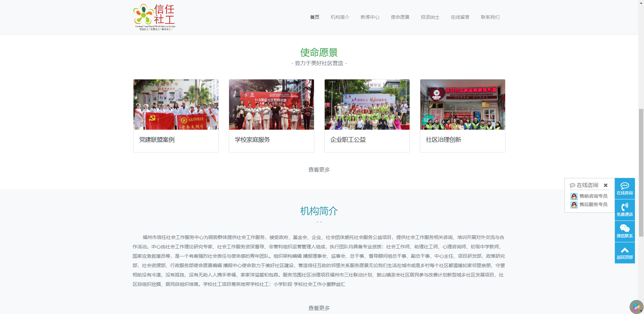
Task: Close the 在线咨询 popup panel
Action: [605, 185]
